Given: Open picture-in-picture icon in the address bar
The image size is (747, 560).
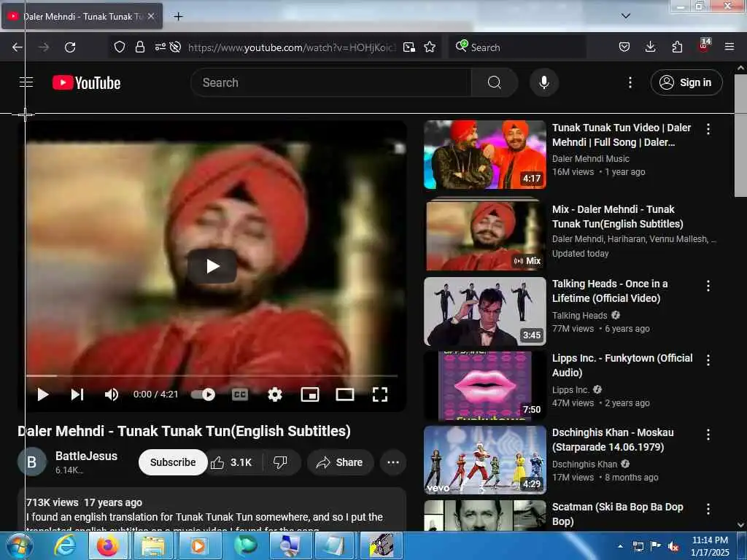Looking at the screenshot, I should point(409,47).
